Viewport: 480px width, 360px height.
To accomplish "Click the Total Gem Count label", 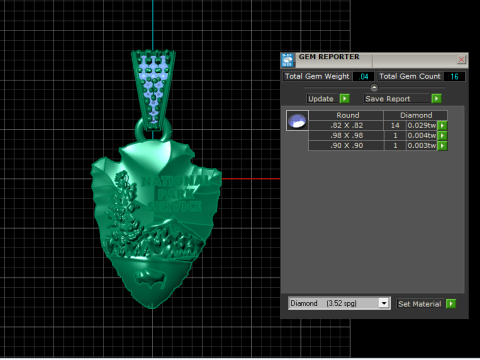I will click(x=410, y=76).
